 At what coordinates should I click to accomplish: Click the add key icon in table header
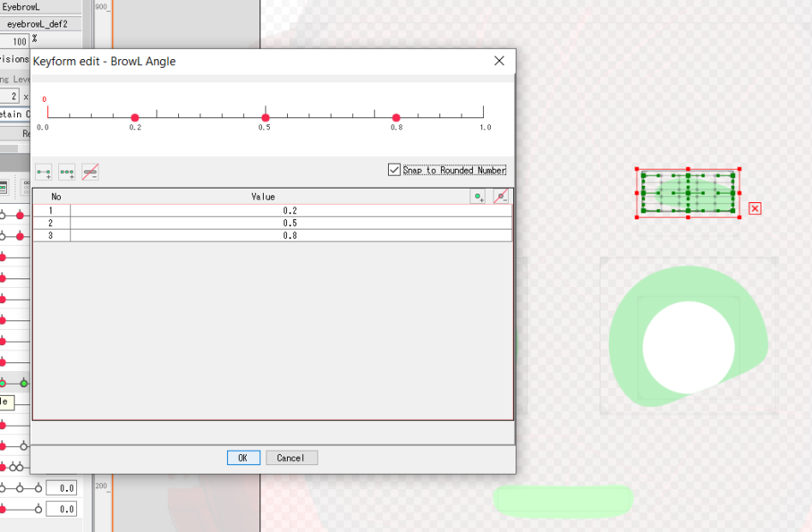(478, 196)
